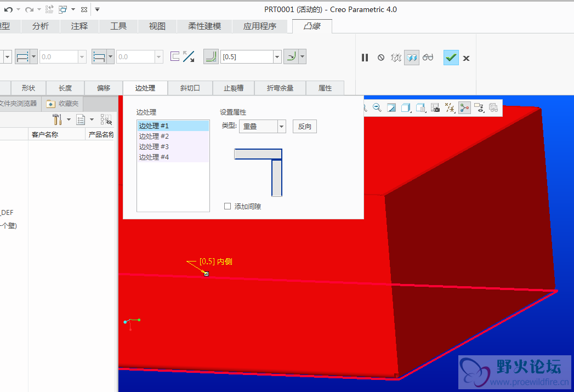574x392 pixels.
Task: Undo the last action
Action: (8, 9)
